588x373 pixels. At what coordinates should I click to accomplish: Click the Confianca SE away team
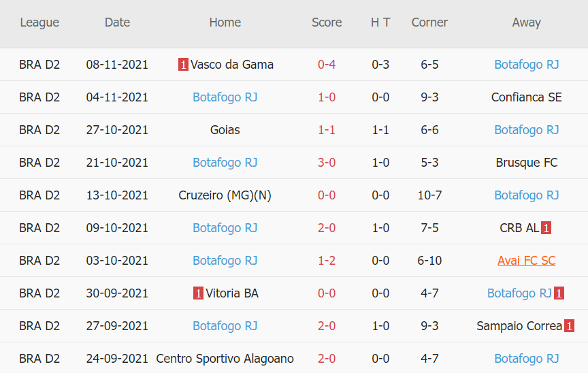tap(526, 97)
